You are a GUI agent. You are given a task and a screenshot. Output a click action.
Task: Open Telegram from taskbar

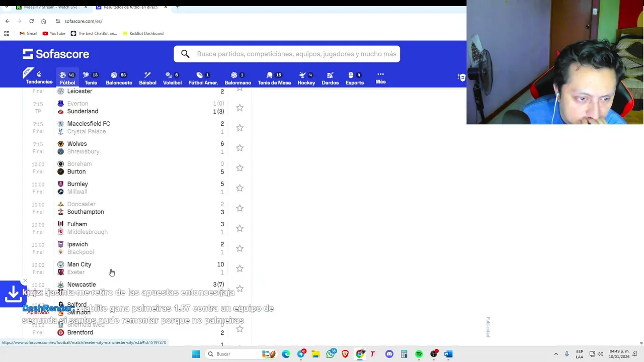coord(301,354)
